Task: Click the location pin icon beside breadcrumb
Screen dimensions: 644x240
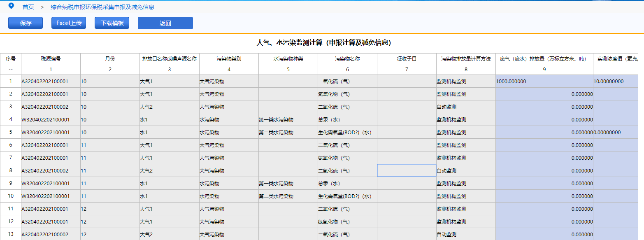Action: [x=11, y=6]
